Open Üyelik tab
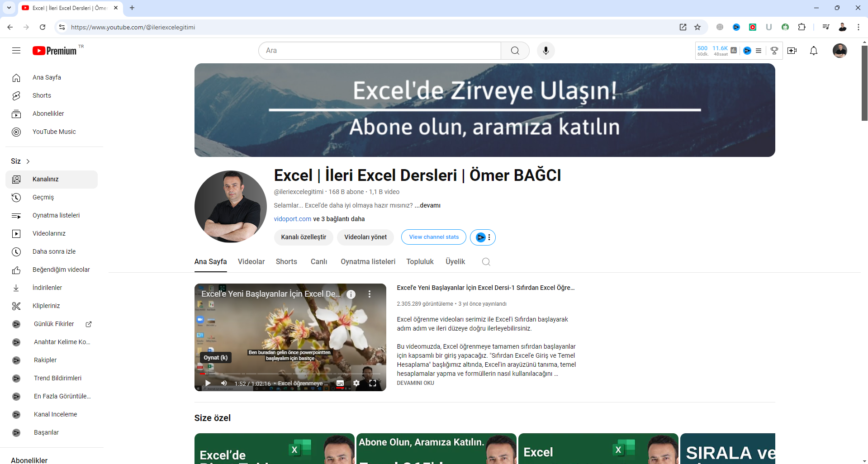Viewport: 868px width, 464px height. pyautogui.click(x=455, y=262)
